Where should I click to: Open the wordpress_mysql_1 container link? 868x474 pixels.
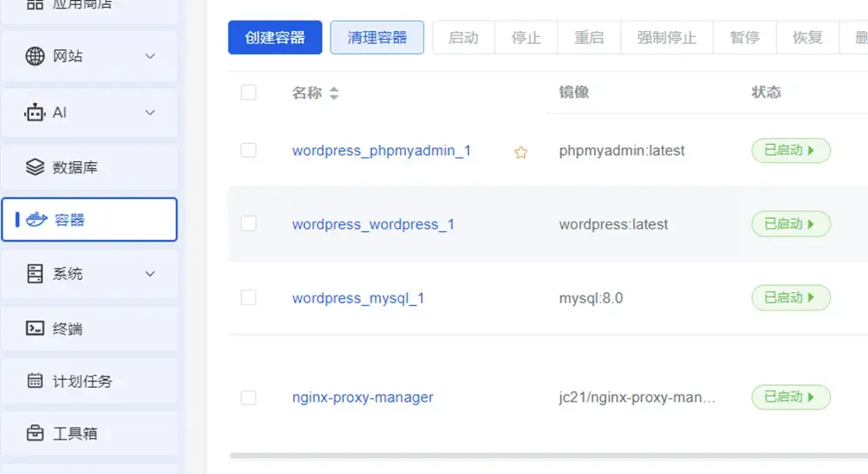coord(358,298)
